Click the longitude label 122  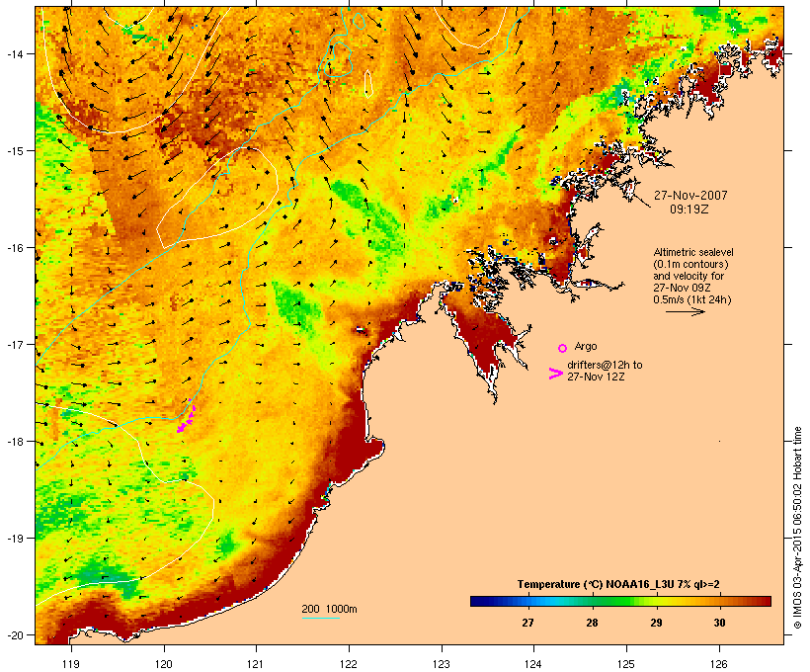[349, 664]
